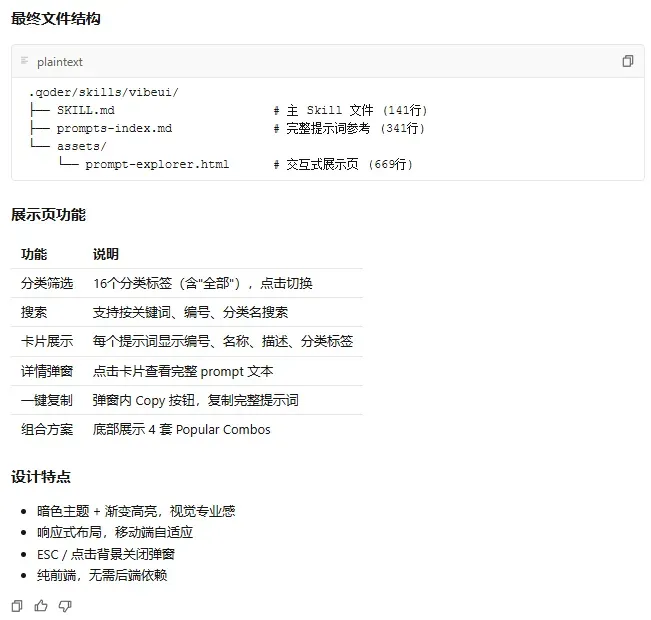
Task: Click the '16个分类标签' description cell
Action: click(x=203, y=283)
